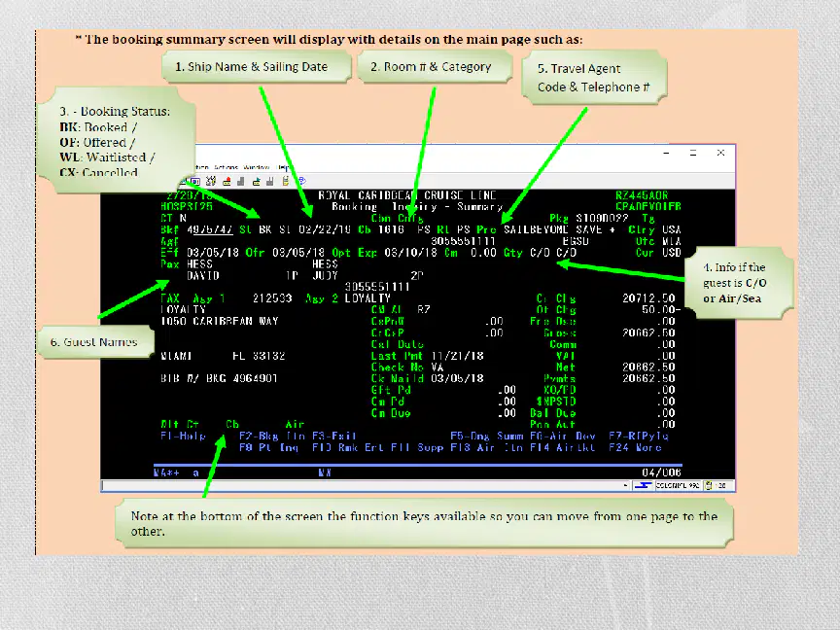This screenshot has width=840, height=630.
Task: Click the yellow clipboard toolbar icon
Action: point(286,181)
